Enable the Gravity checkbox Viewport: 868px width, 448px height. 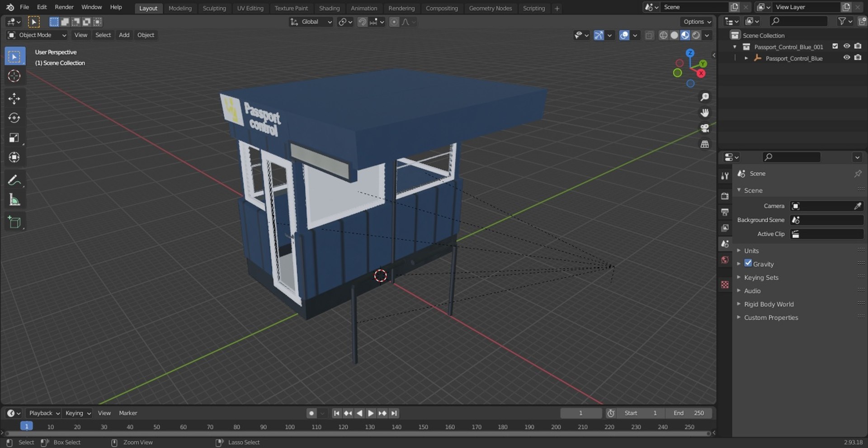[748, 263]
